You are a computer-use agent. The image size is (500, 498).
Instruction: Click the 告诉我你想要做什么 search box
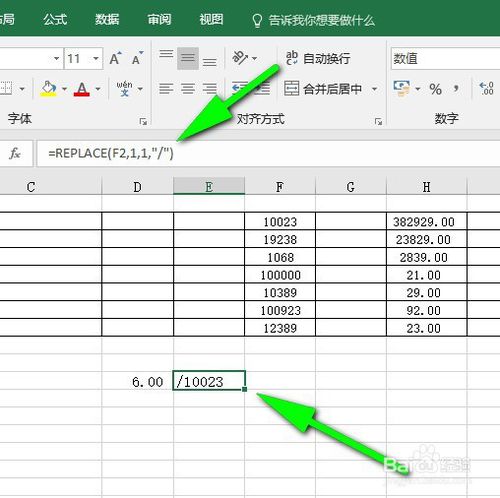[322, 20]
